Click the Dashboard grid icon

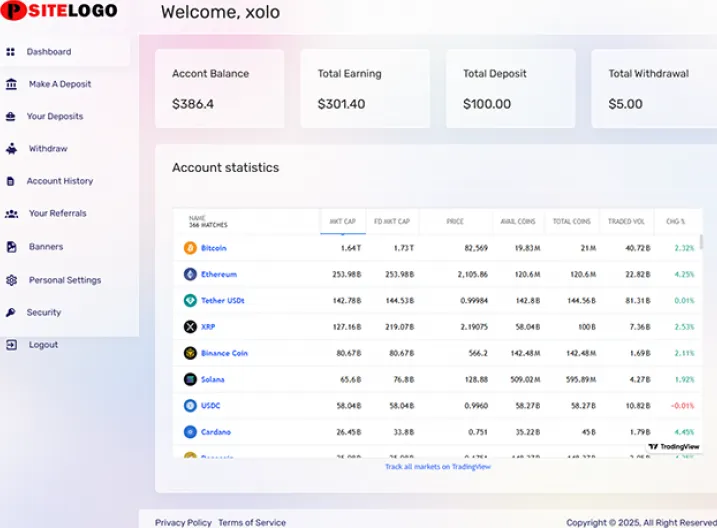[x=11, y=52]
